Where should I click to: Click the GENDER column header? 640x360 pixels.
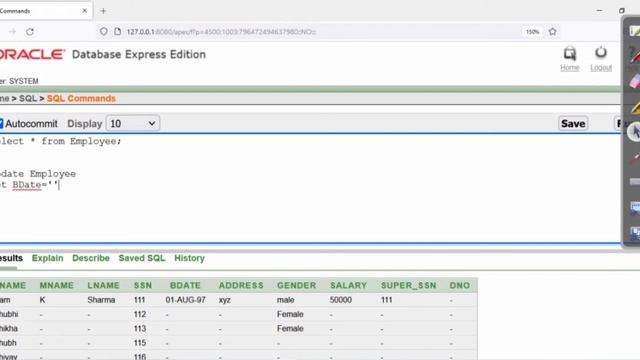tap(296, 285)
